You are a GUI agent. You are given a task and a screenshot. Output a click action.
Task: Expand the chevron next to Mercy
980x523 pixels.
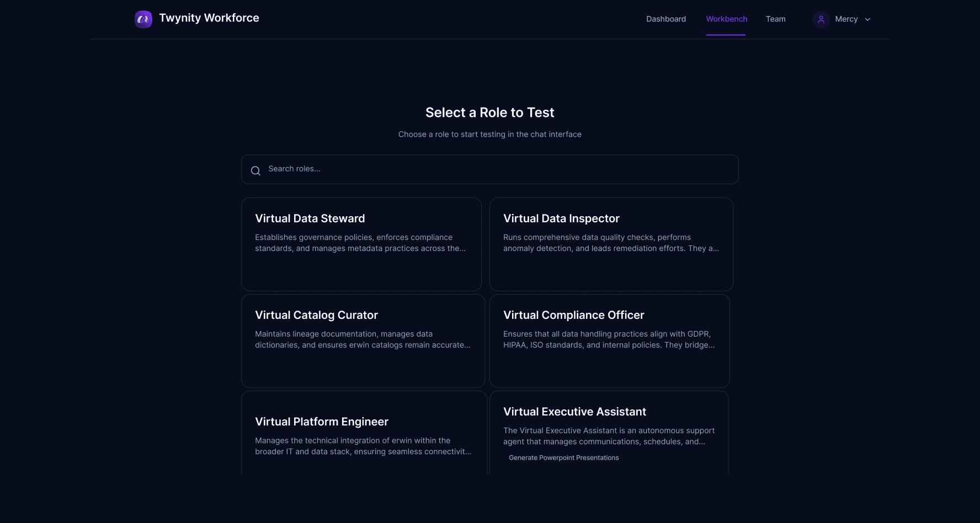coord(867,19)
